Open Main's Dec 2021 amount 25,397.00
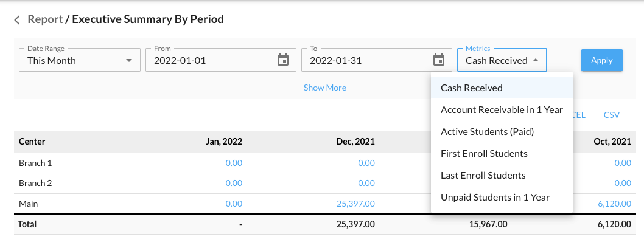This screenshot has width=644, height=248. 355,204
